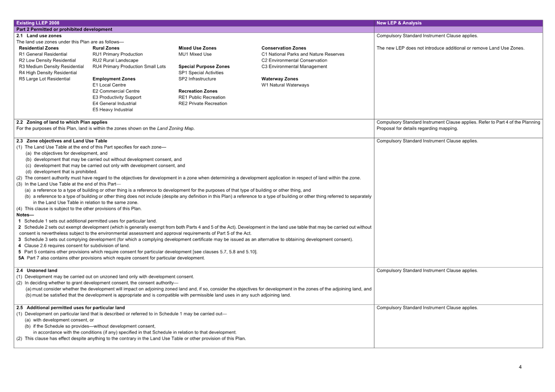Image resolution: width=555 pixels, height=392 pixels.
Task: Click '(2) This clause has effect despite anything' line
Action: click(131, 339)
